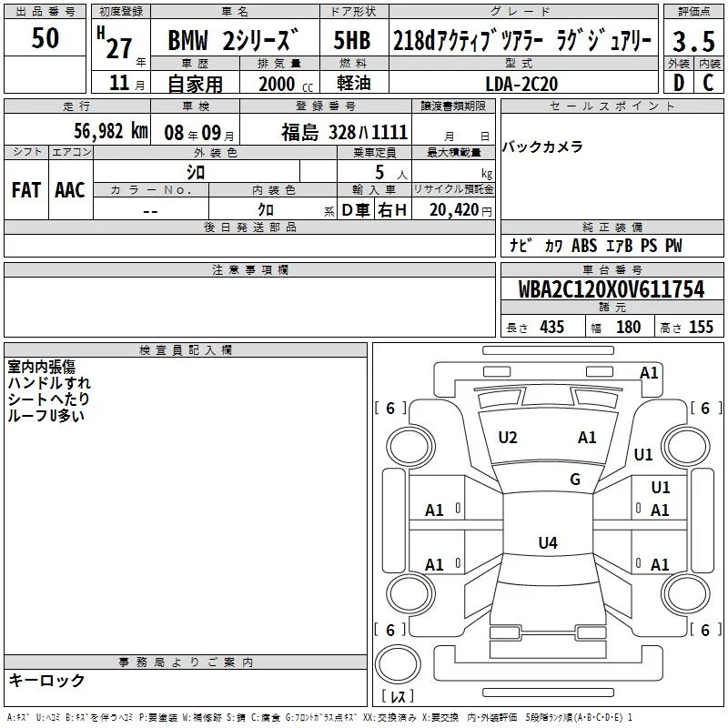This screenshot has height=728, width=728.
Task: Click the mileage 56,982 km
Action: point(111,131)
